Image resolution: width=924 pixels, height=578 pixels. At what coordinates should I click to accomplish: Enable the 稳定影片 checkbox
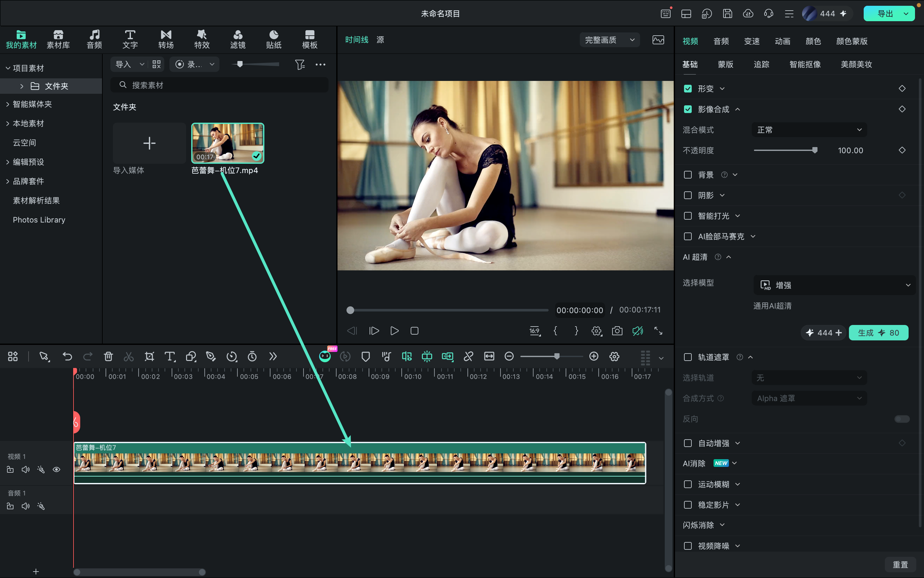pos(688,505)
